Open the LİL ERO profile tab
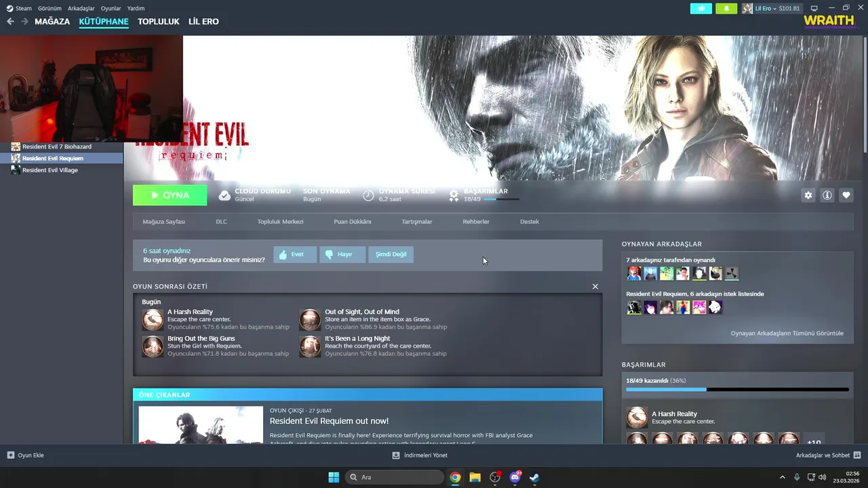Viewport: 868px width, 488px height. 203,22
